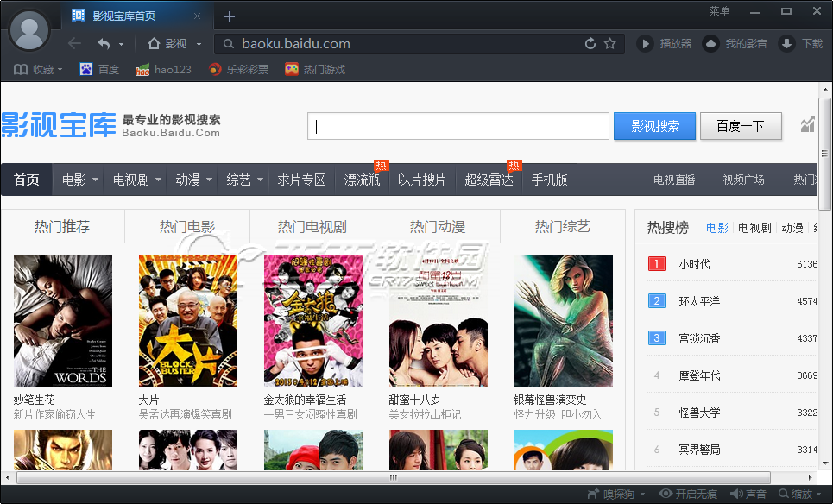Image resolution: width=833 pixels, height=504 pixels.
Task: Open the 妙笔生花 movie poster
Action: point(63,321)
